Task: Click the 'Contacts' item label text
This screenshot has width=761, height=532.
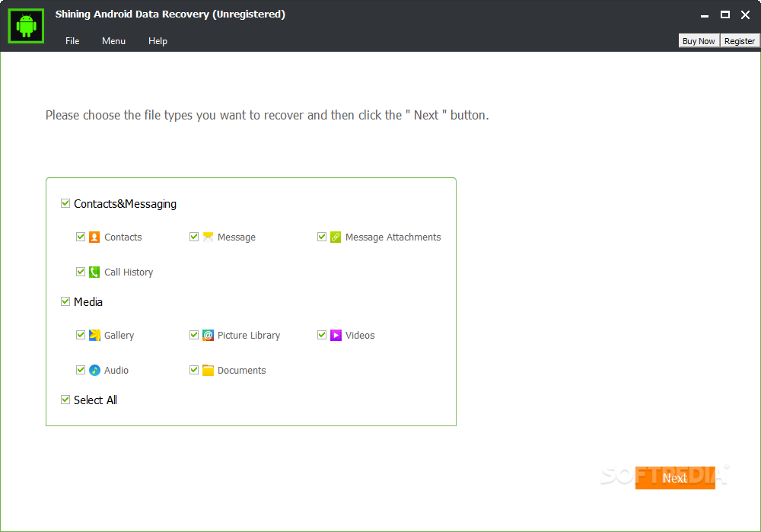Action: (x=123, y=237)
